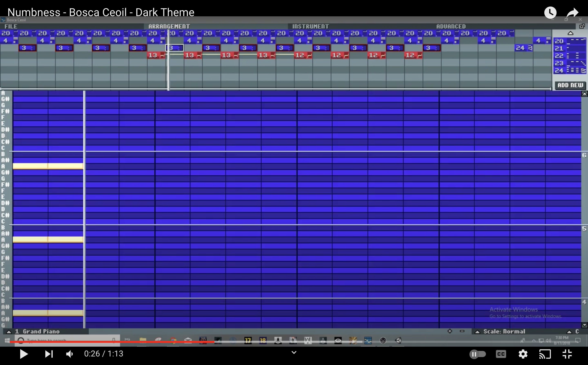Increase pattern length with plus icon
Viewport: 588px width, 365px height.
click(450, 331)
